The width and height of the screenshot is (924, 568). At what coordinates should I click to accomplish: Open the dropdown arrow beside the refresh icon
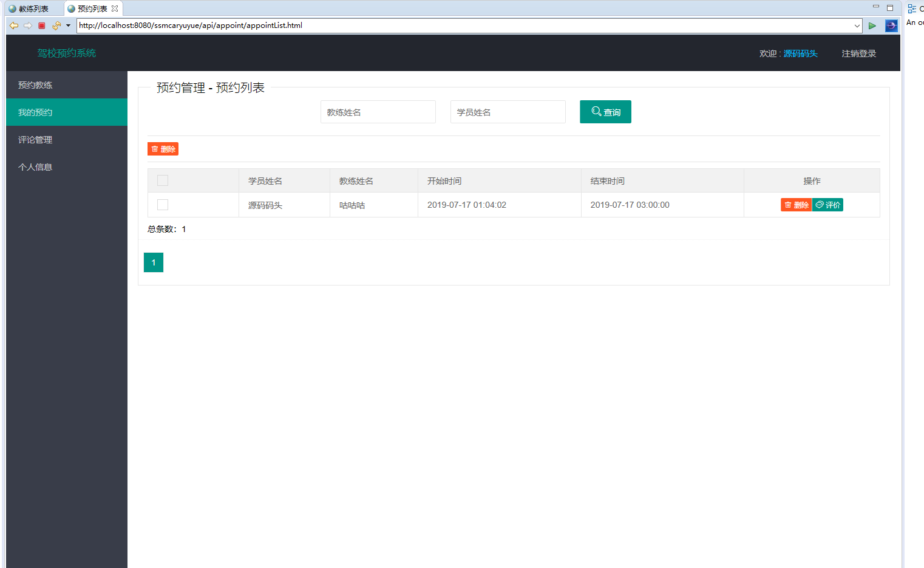click(68, 26)
